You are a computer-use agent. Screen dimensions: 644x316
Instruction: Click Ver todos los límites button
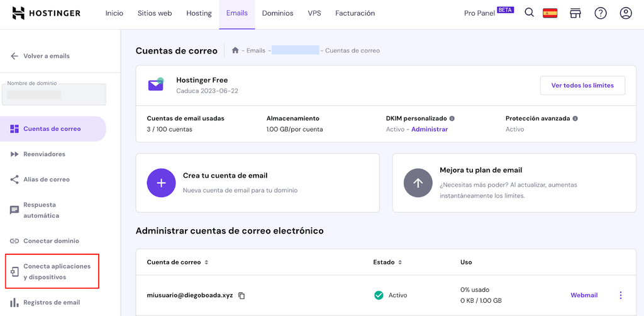[x=582, y=86]
